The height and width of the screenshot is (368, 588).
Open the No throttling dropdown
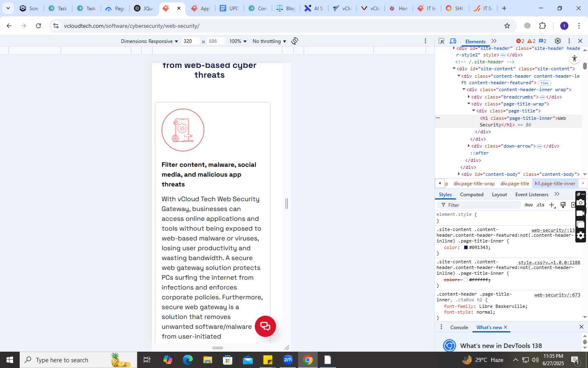click(269, 41)
